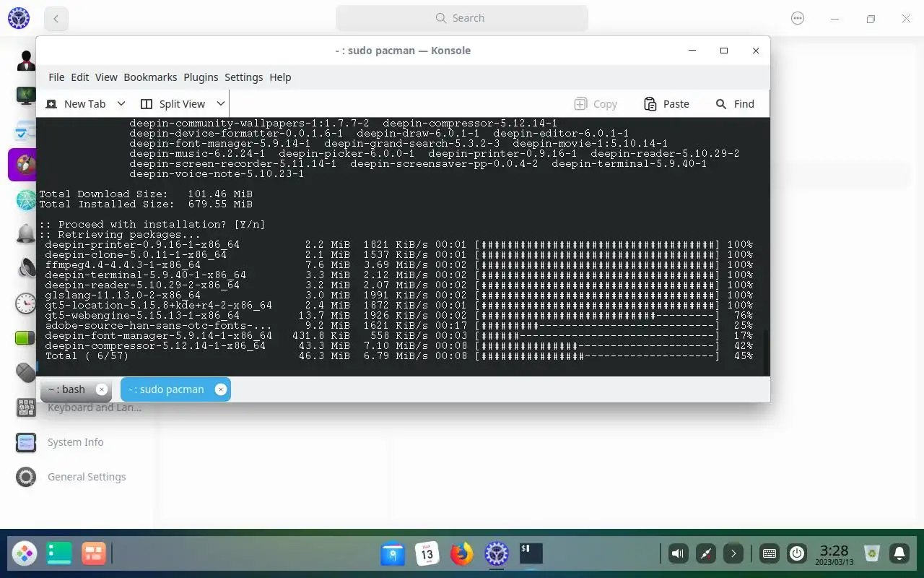Image resolution: width=924 pixels, height=578 pixels.
Task: Click the 'General Settings' label in sidebar
Action: (x=87, y=477)
